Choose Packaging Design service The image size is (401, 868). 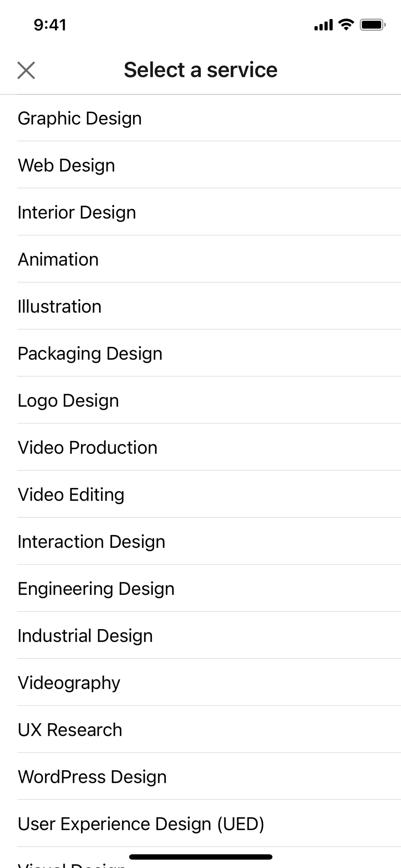(90, 354)
